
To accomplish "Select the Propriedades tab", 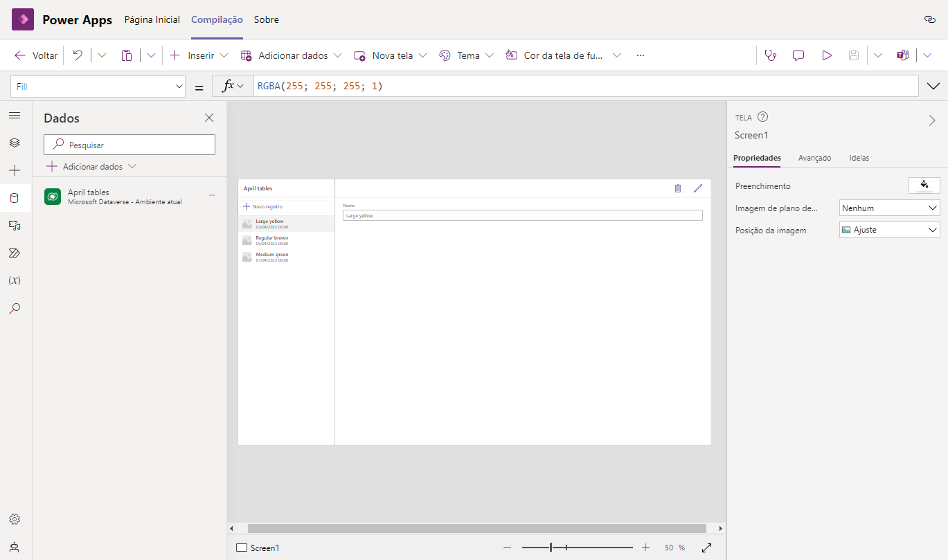I will point(757,158).
